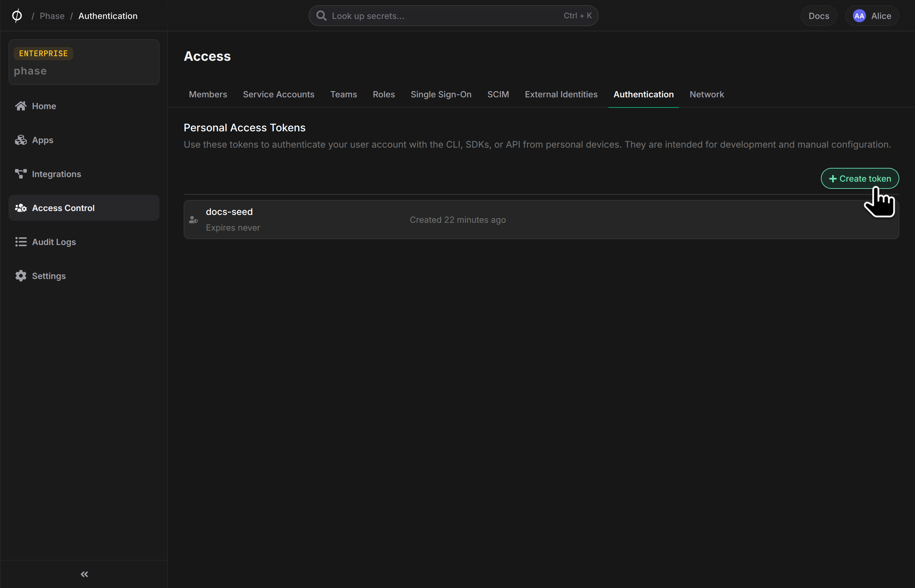Open the Docs link
The height and width of the screenshot is (588, 915).
point(818,16)
